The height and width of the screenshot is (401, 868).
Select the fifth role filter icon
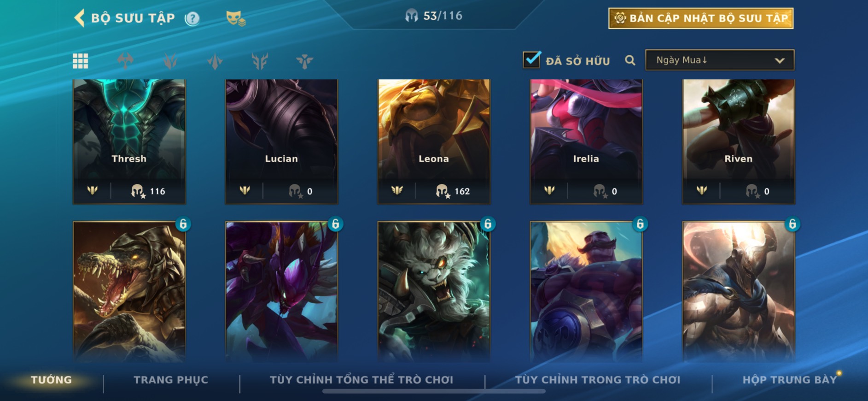[304, 61]
